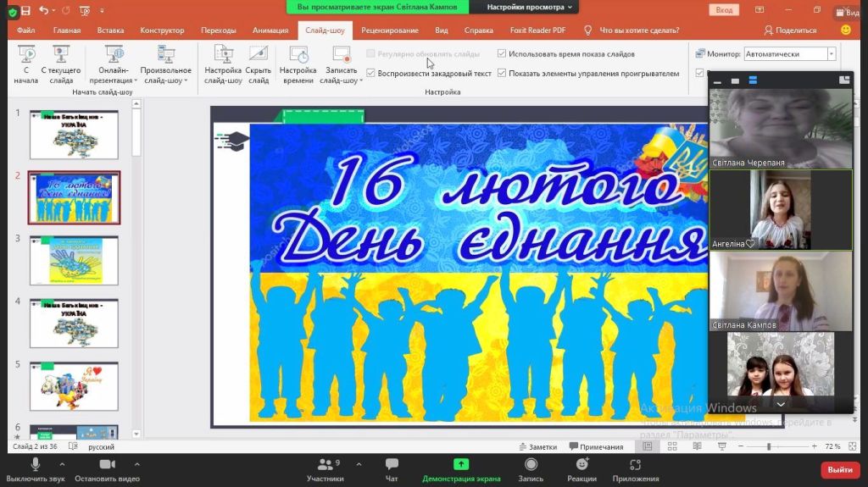
Task: Select slide 3 thumbnail in panel
Action: pos(74,260)
